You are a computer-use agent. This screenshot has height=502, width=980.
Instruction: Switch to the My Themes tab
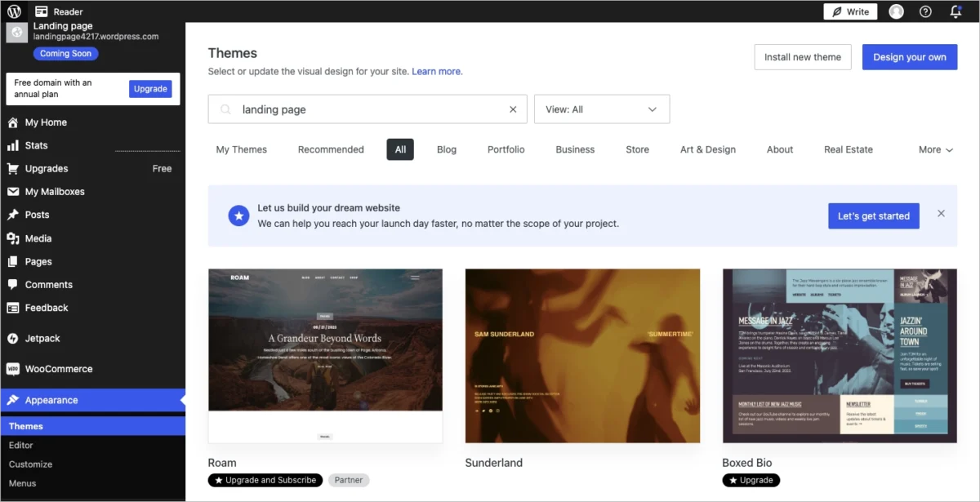point(241,149)
